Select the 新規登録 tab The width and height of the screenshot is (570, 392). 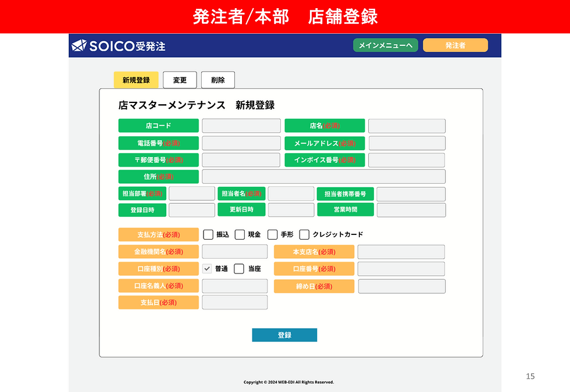pos(136,80)
